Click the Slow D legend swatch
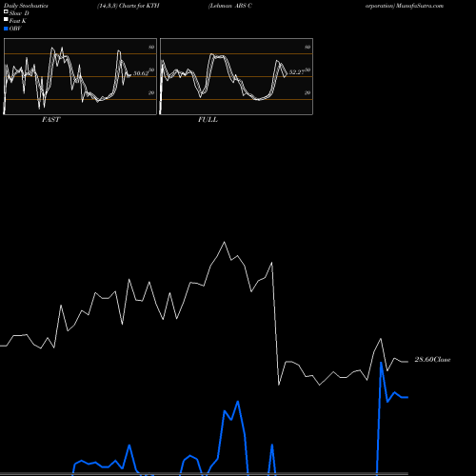 (x=6, y=11)
